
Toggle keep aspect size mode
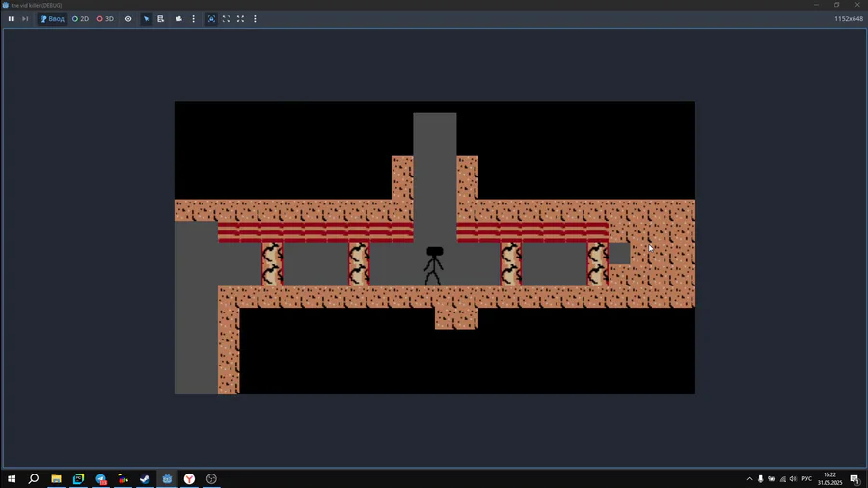pyautogui.click(x=226, y=19)
